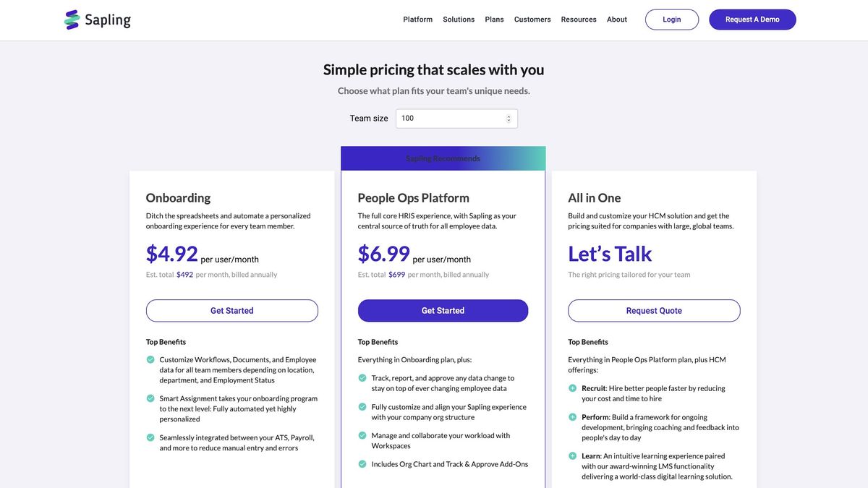
Task: Decrement the team size using the stepper
Action: [509, 120]
